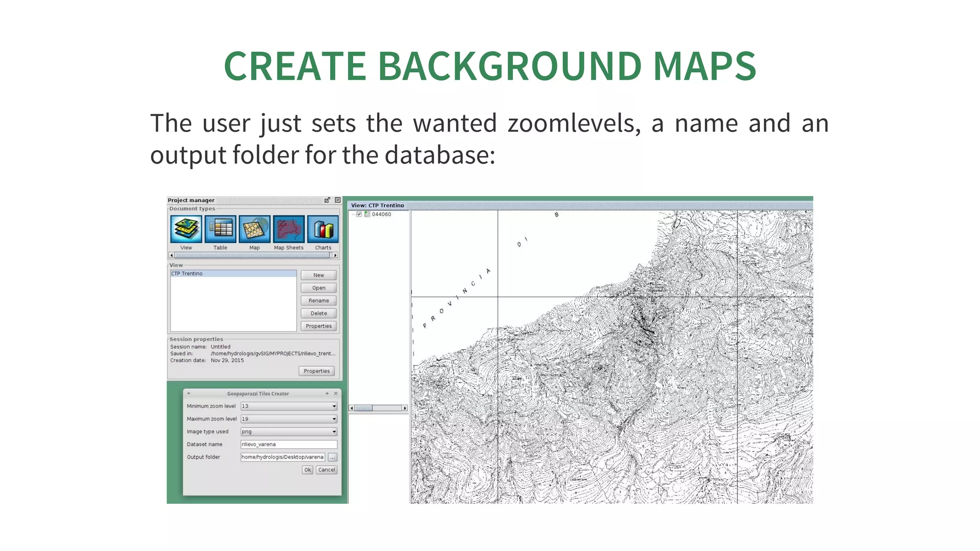This screenshot has height=551, width=980.
Task: Click left arrow of document types scrollbar
Action: tap(172, 255)
